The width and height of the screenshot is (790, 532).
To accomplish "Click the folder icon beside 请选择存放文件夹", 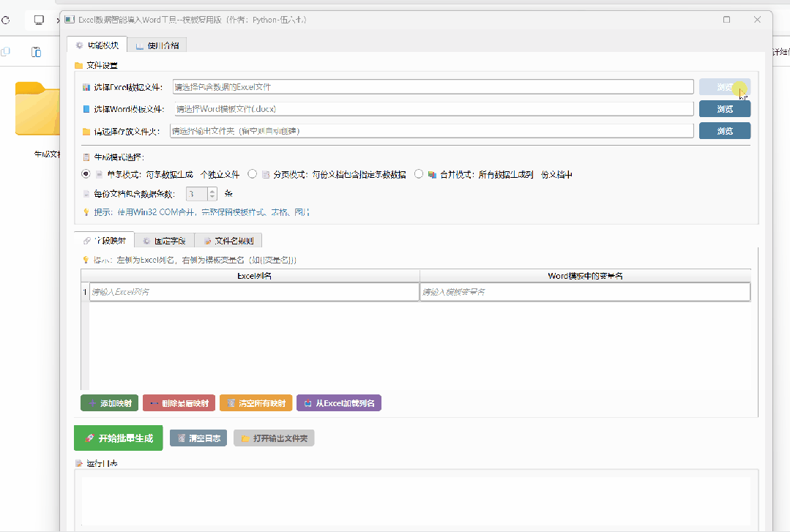I will click(86, 132).
